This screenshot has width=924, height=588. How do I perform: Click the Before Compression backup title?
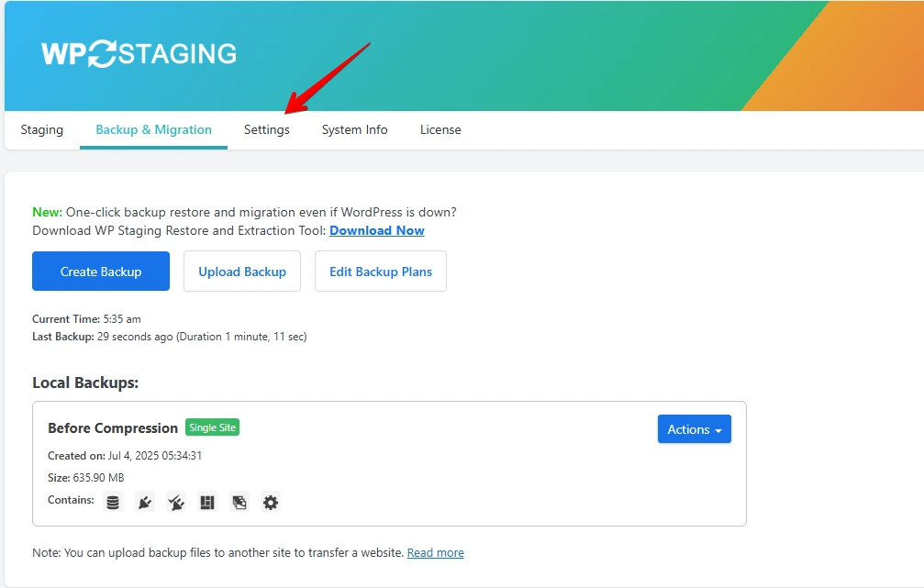pyautogui.click(x=113, y=428)
